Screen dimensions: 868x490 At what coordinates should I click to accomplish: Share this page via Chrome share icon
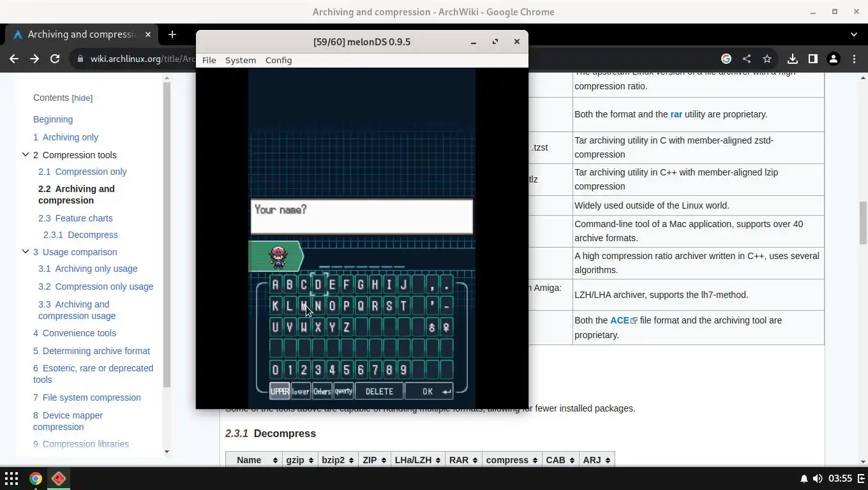(747, 59)
